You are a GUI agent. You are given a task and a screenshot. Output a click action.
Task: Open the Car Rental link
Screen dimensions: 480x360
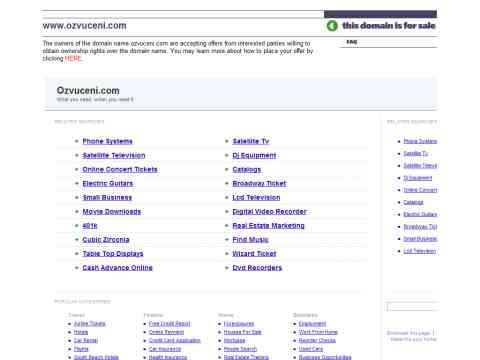(86, 340)
